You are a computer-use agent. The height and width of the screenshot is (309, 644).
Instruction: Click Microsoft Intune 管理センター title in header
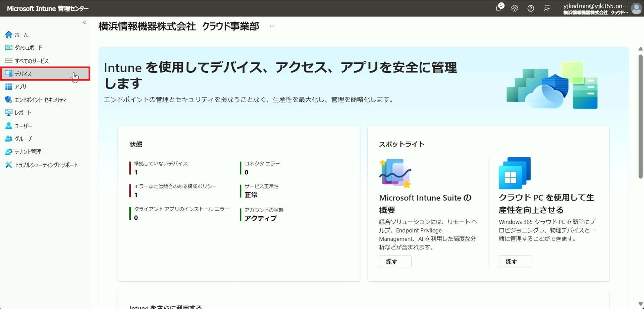coord(48,8)
